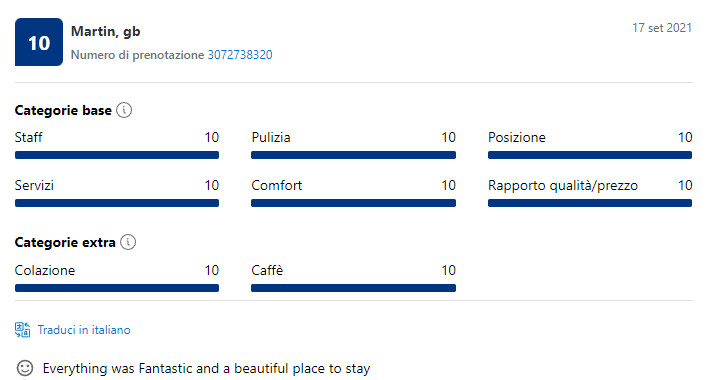Click the Categorie base heading

63,110
